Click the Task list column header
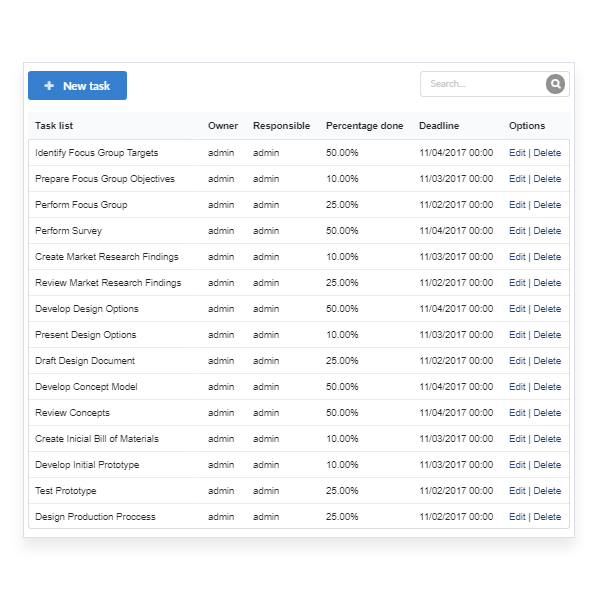This screenshot has width=600, height=600. point(54,126)
